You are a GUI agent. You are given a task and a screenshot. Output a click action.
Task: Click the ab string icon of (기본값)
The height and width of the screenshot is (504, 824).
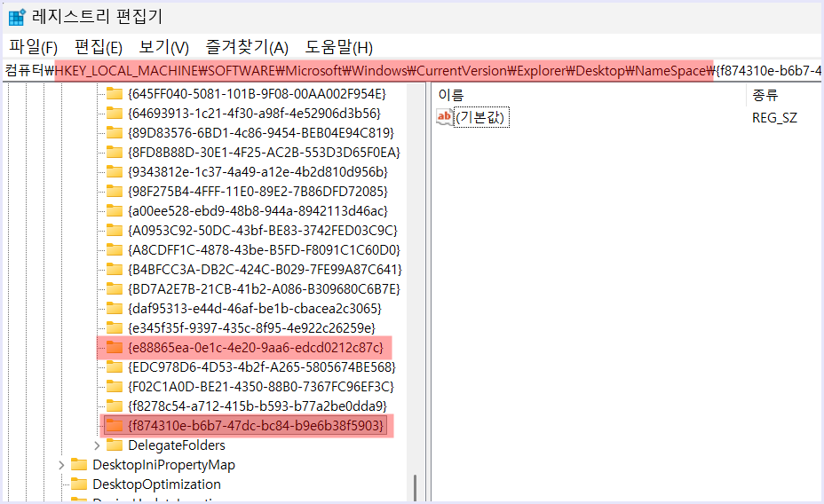(x=444, y=117)
